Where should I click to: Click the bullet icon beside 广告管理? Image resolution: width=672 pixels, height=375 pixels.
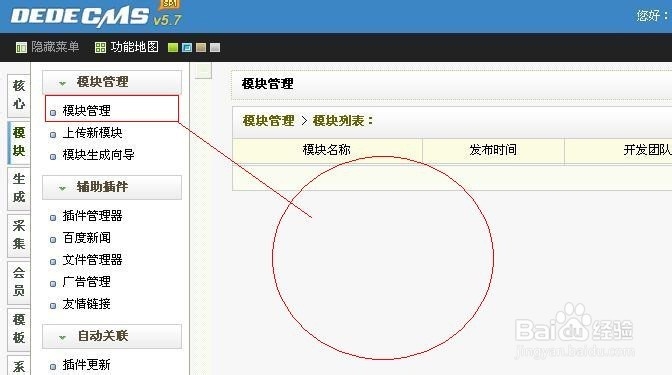[53, 284]
